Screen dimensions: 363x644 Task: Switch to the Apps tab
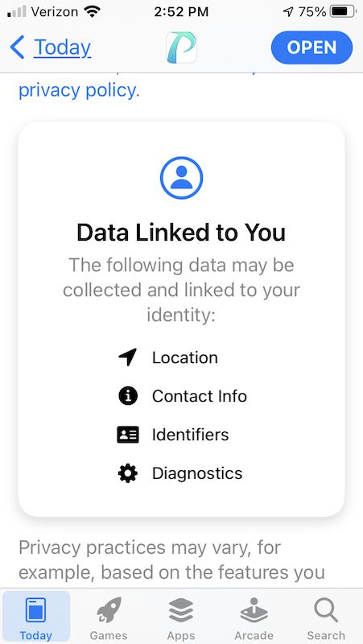click(181, 617)
